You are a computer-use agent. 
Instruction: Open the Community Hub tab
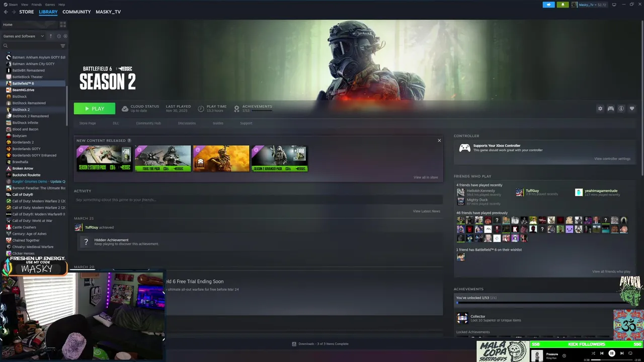148,123
